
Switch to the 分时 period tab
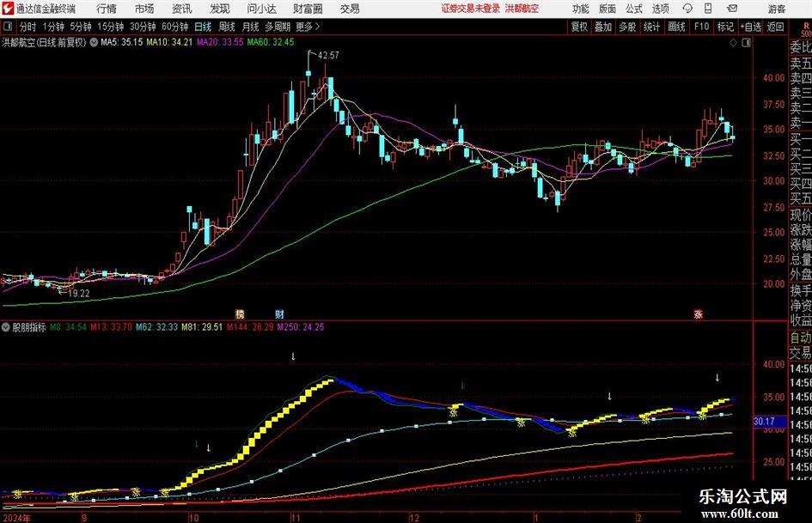coord(27,27)
